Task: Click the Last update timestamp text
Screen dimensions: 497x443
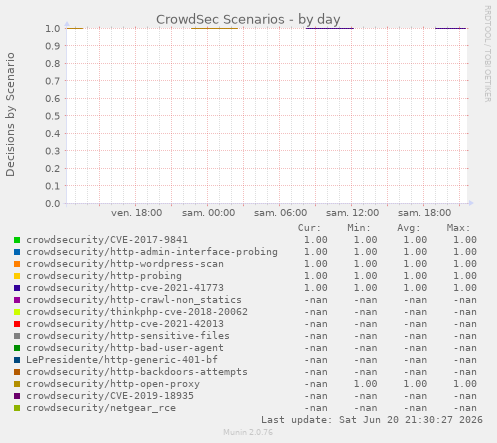Action: tap(372, 420)
